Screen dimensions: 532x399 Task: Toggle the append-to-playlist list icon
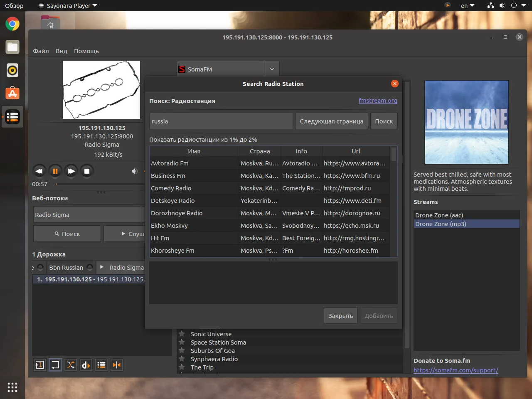[101, 365]
